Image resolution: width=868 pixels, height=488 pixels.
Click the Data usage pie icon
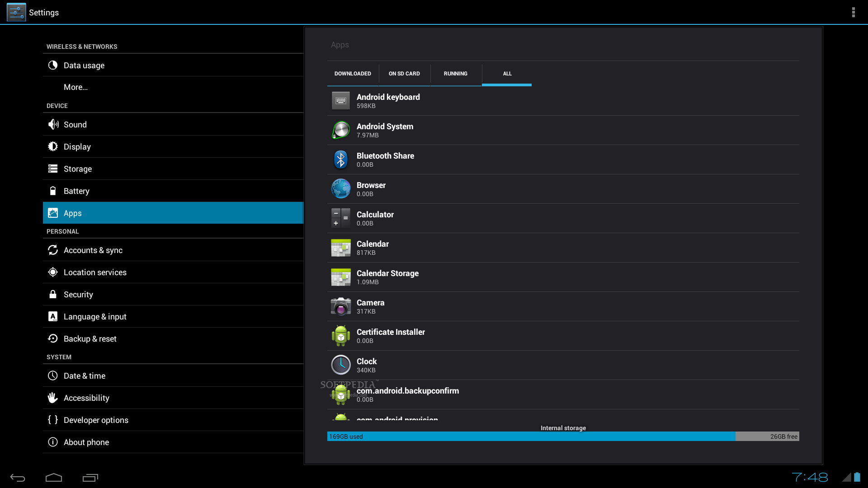click(53, 65)
